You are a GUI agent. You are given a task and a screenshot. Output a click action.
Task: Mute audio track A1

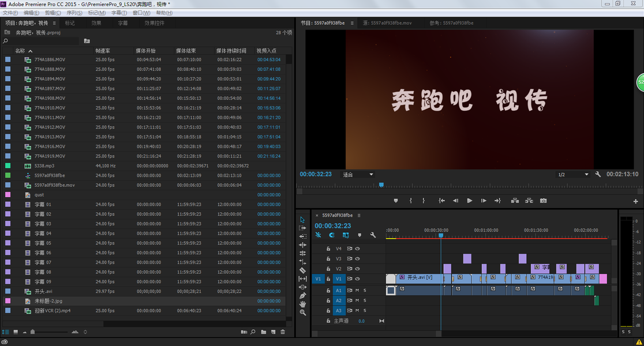point(357,290)
